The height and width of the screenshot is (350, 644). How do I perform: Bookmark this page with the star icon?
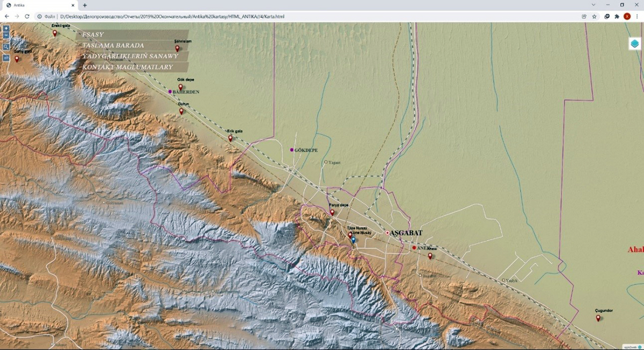(594, 17)
